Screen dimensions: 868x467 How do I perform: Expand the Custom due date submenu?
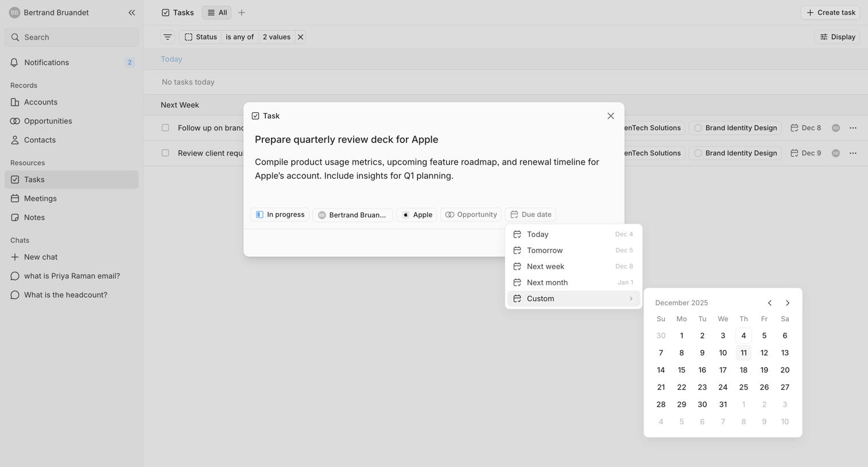(573, 298)
